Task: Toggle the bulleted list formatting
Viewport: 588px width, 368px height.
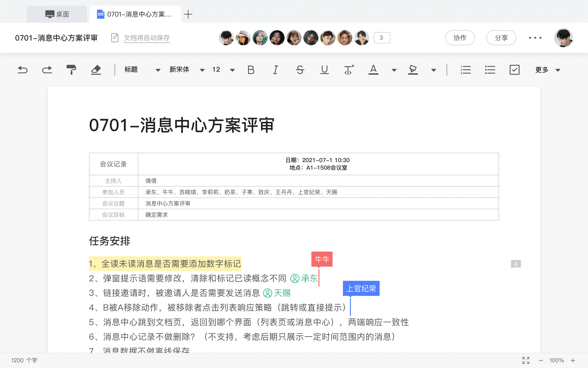Action: 490,70
